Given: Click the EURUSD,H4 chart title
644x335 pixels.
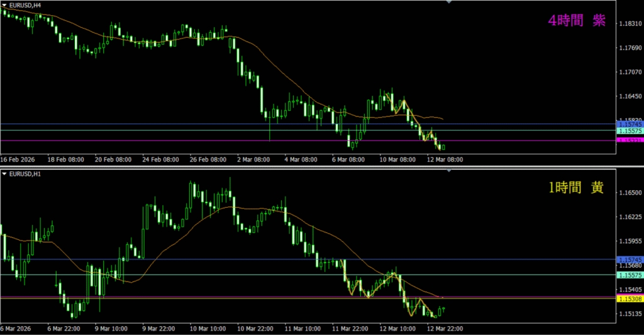Looking at the screenshot, I should coord(26,5).
